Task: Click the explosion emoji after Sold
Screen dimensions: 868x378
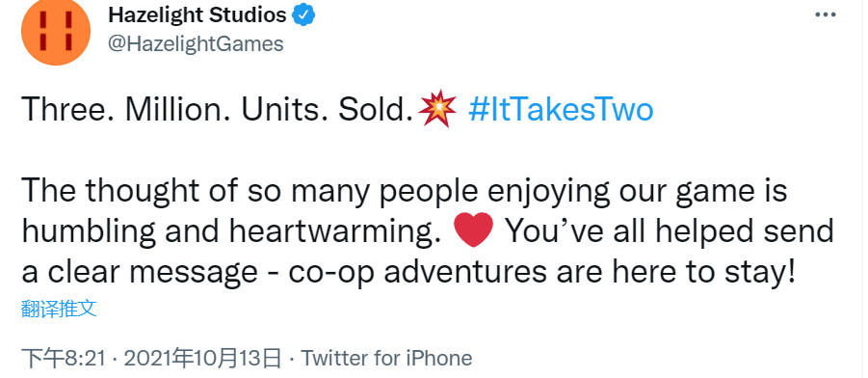Action: [437, 108]
